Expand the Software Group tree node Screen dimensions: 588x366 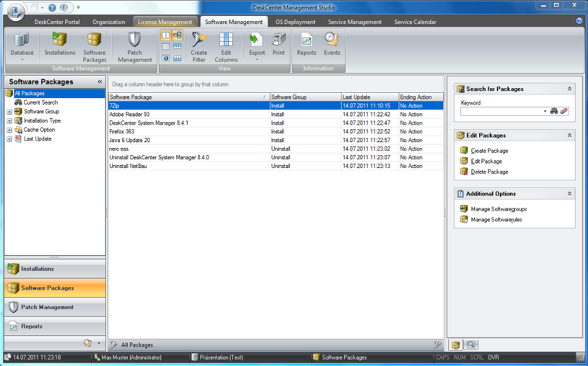[x=9, y=111]
